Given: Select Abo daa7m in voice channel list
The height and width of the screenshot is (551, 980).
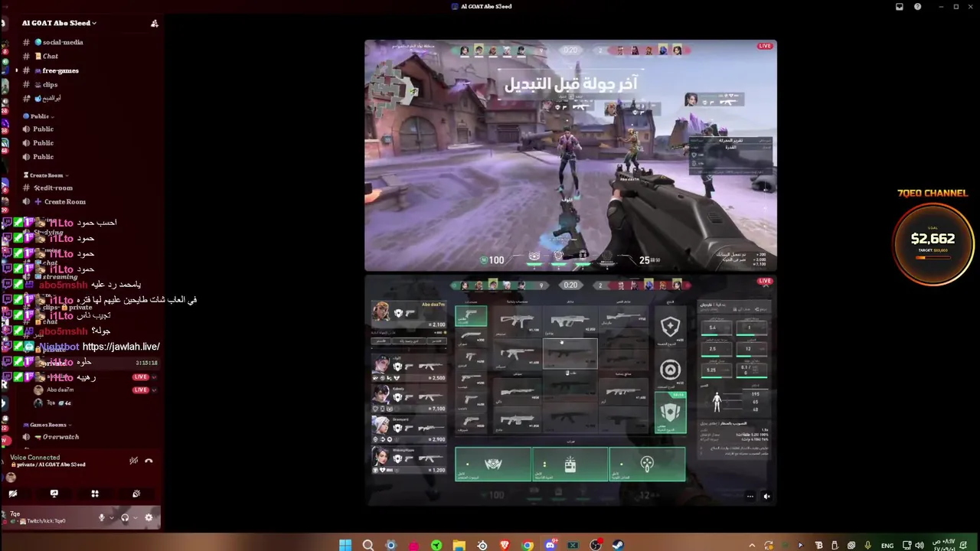Looking at the screenshot, I should 60,390.
